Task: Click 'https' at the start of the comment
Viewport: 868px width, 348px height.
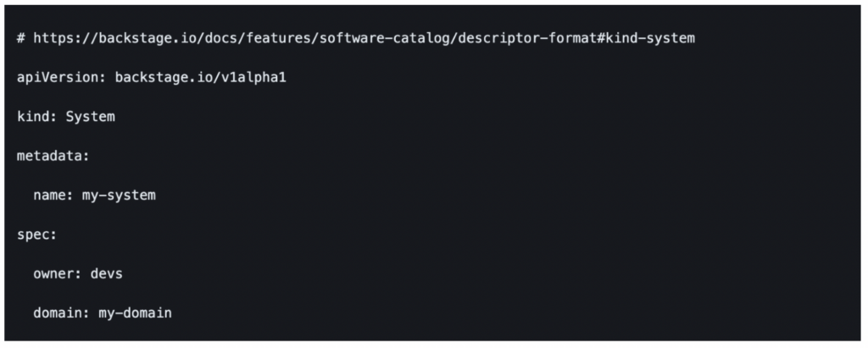Action: [53, 39]
